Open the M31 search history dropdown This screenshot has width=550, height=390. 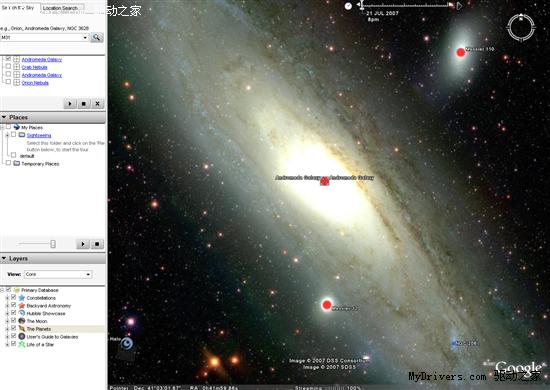(85, 38)
